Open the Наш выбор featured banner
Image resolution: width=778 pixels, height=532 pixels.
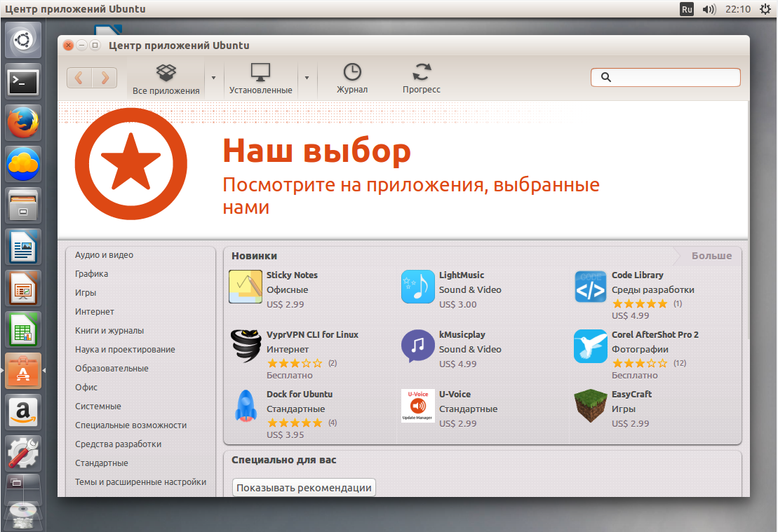[403, 170]
